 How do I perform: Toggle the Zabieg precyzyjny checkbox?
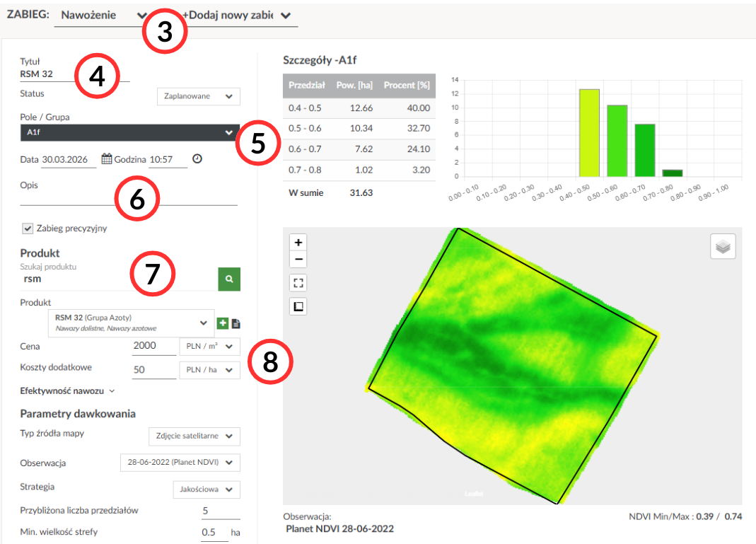coord(28,228)
